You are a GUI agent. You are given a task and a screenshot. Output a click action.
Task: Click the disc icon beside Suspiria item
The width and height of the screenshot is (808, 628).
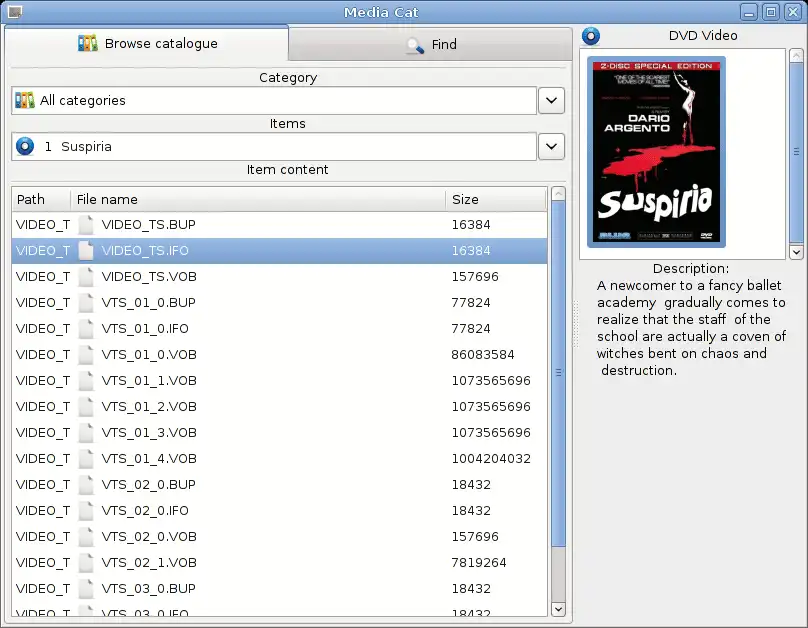tap(25, 146)
